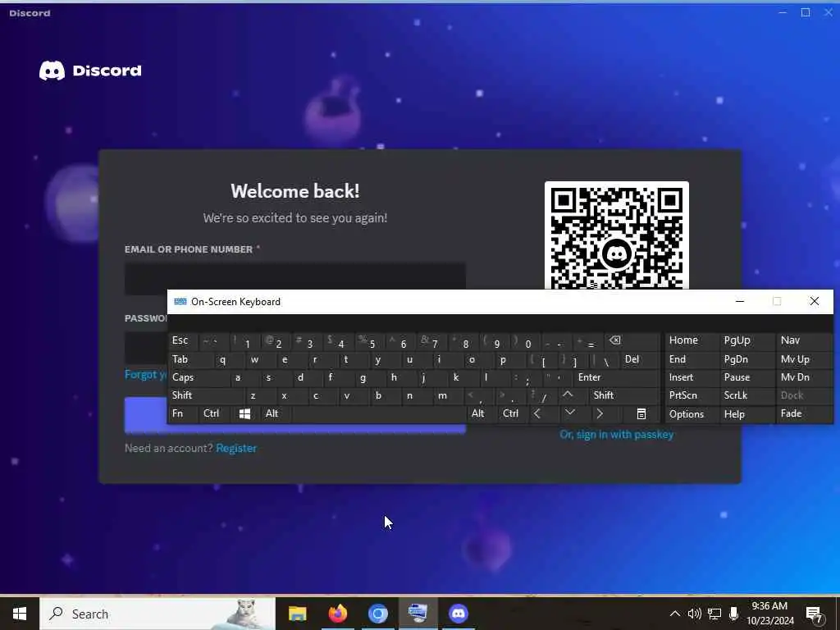
Task: Tap the Mv Dn key
Action: tap(804, 377)
